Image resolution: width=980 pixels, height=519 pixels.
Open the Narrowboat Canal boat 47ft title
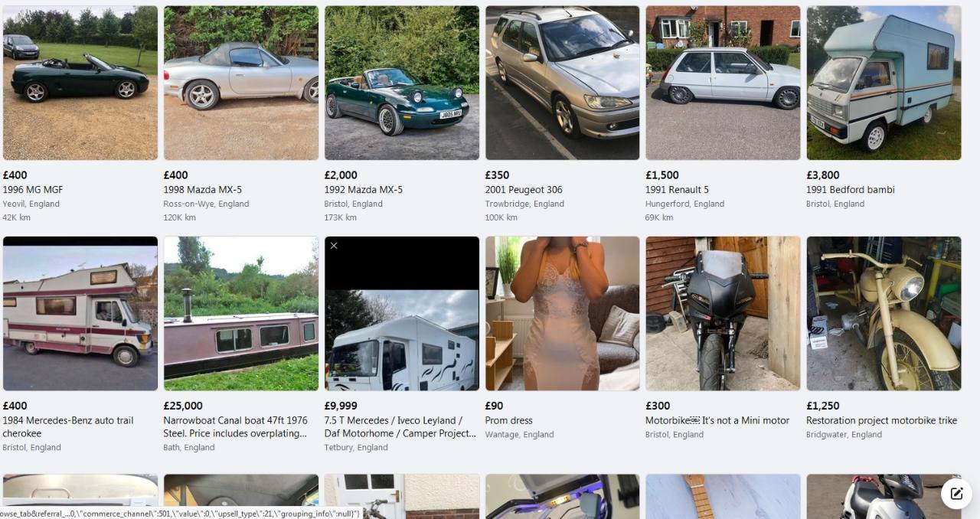tap(236, 426)
